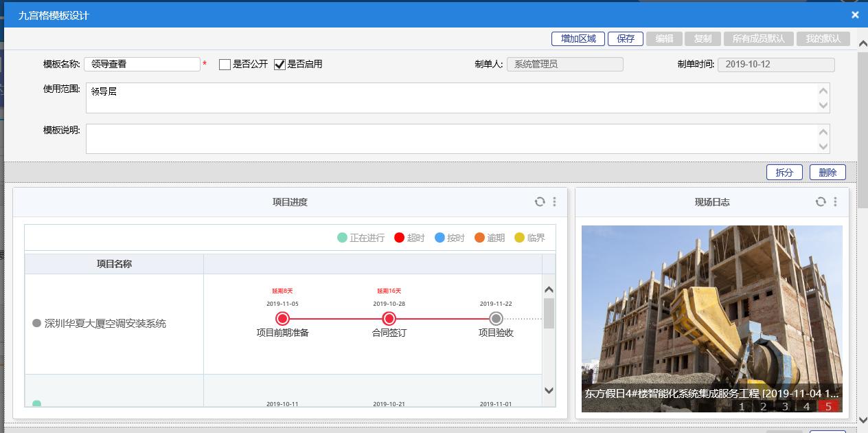Click the 合同签订 milestone node
Image resolution: width=868 pixels, height=433 pixels.
coord(389,318)
